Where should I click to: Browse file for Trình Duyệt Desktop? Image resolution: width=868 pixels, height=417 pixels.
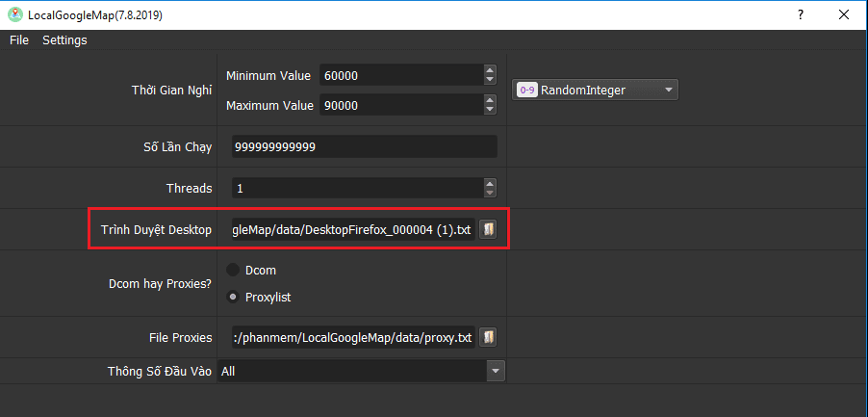pos(488,230)
